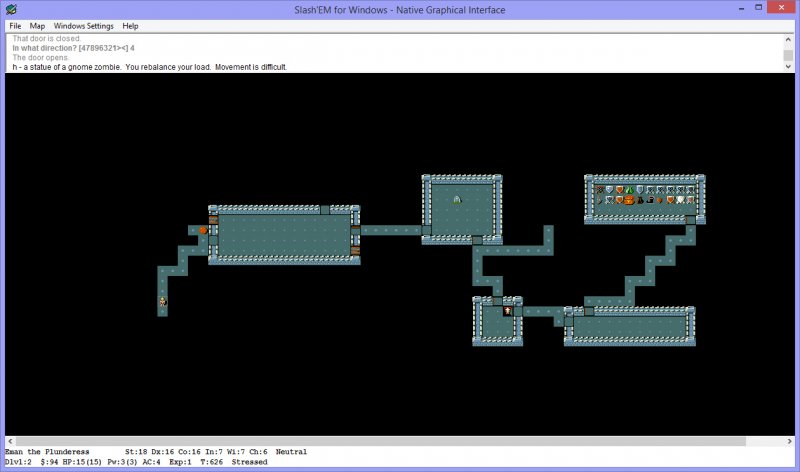Click the "Co:16" constitution stat
This screenshot has width=800, height=472.
click(x=189, y=452)
